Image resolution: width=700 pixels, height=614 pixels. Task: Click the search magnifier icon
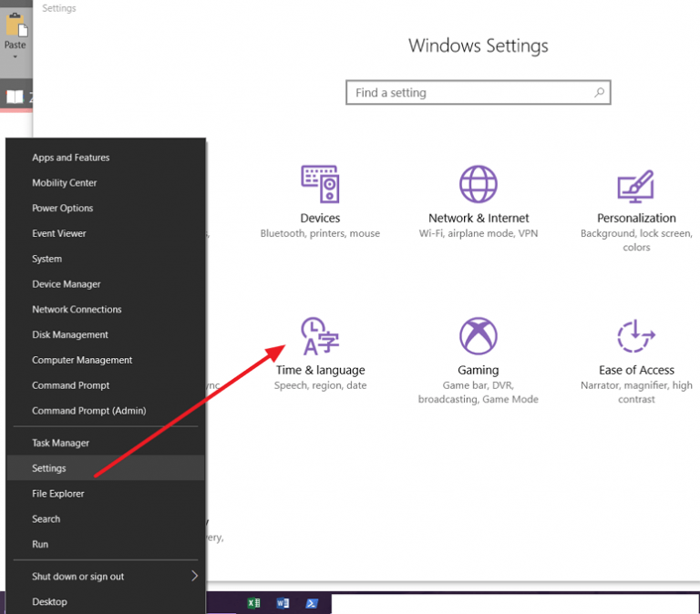click(x=599, y=92)
